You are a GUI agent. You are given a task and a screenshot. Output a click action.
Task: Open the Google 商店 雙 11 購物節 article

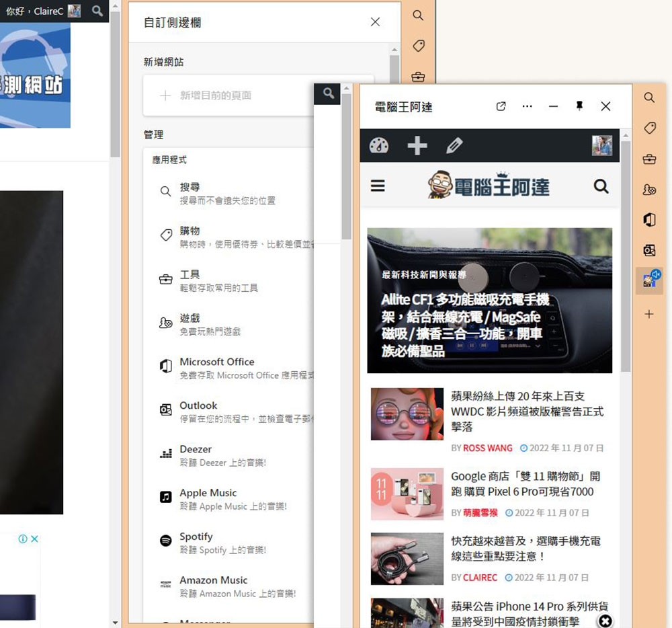[526, 483]
